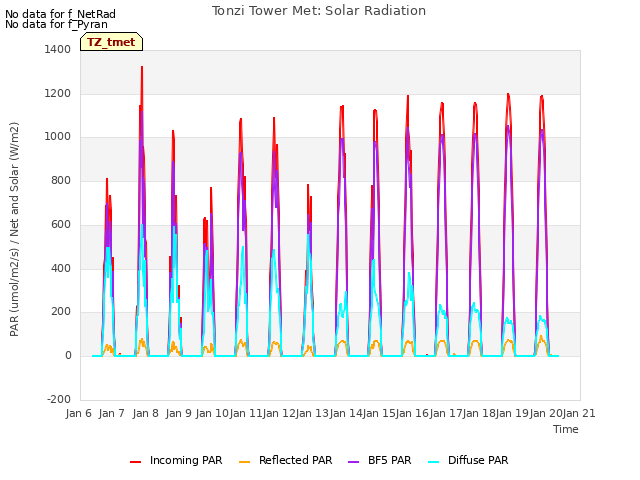
Task: Click the 800 y-axis tick label
Action: [x=61, y=180]
